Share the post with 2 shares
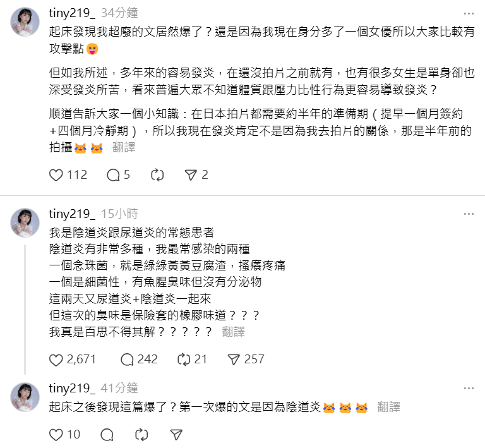Image resolution: width=485 pixels, height=448 pixels. click(190, 175)
